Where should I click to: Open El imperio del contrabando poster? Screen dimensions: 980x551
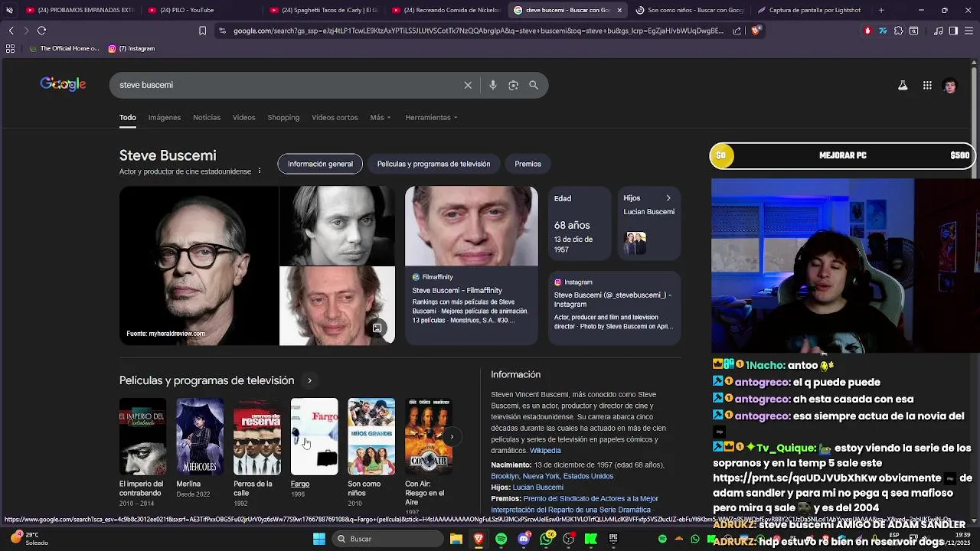(x=142, y=436)
